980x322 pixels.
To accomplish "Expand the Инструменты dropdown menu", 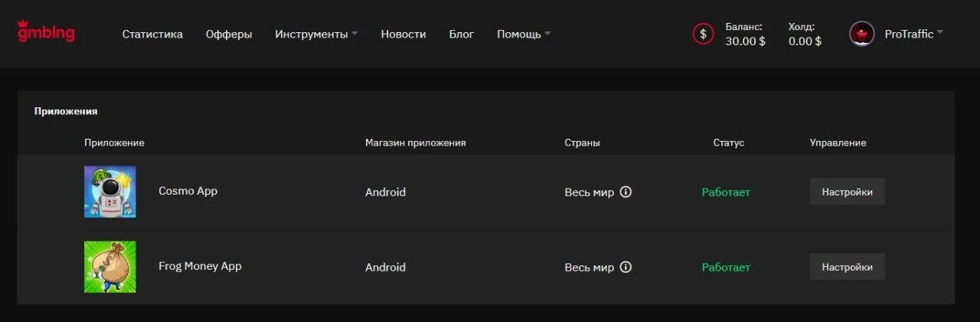I will [x=316, y=34].
